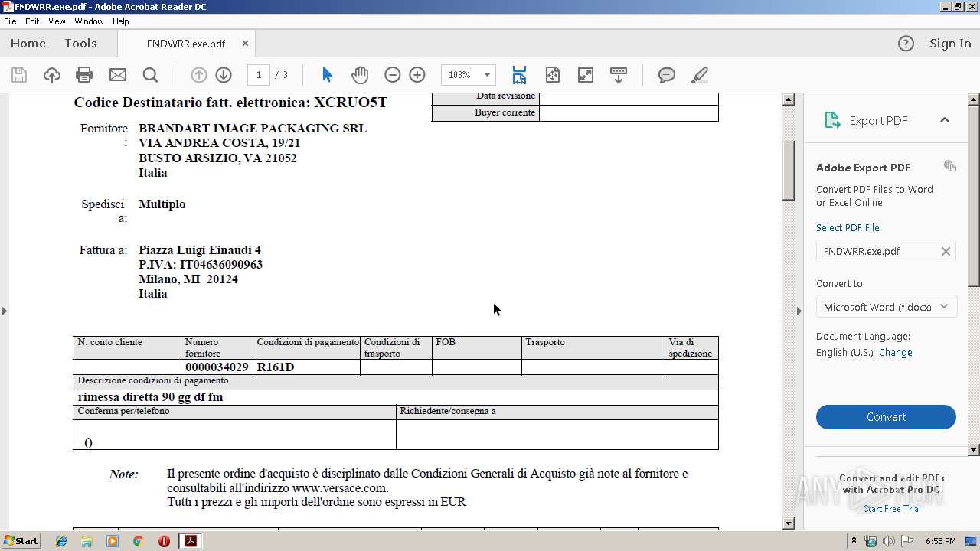
Task: Go to next page arrow
Action: point(224,75)
